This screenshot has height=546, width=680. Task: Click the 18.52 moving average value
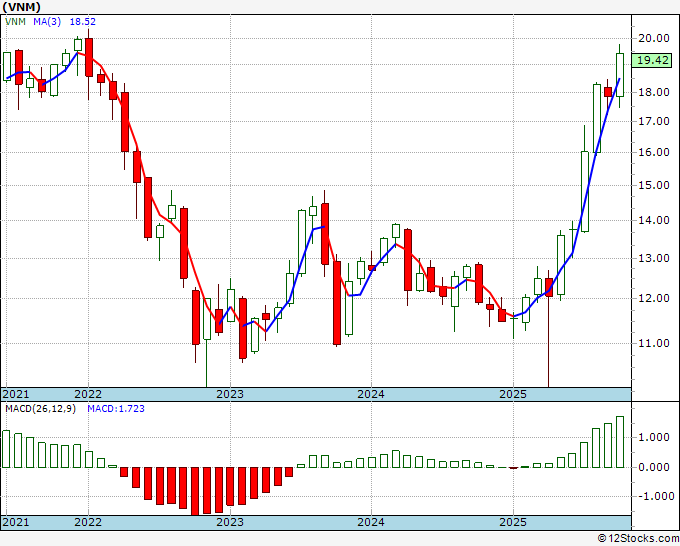coord(83,22)
